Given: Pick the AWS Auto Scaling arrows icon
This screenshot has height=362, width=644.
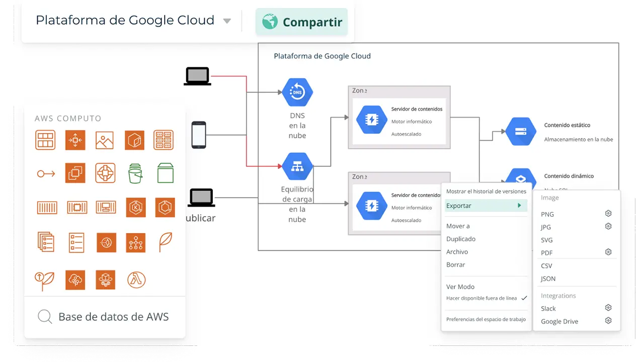Looking at the screenshot, I should 75,140.
